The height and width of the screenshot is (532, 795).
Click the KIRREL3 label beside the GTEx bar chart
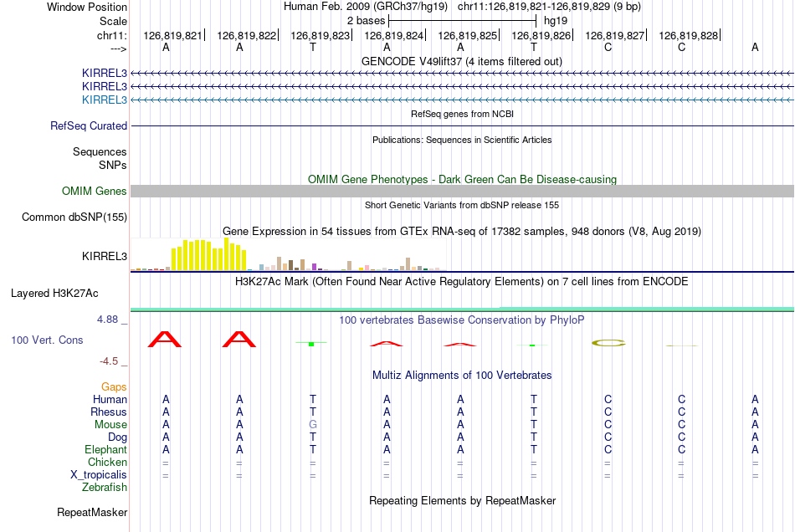coord(105,256)
